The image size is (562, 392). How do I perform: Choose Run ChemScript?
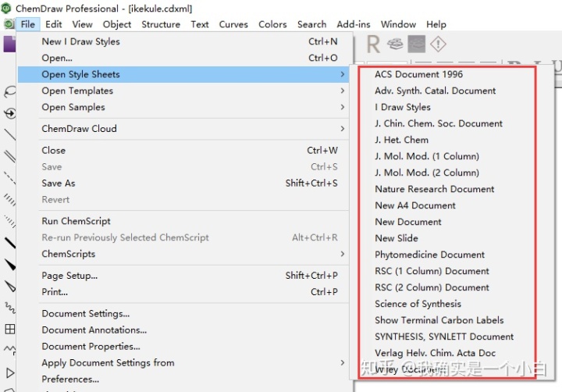183,221
